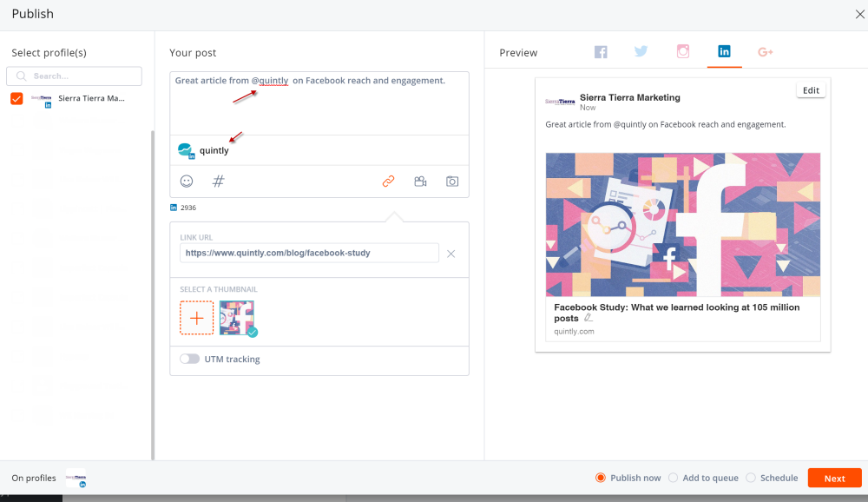This screenshot has height=502, width=868.
Task: Open the Instagram preview tab
Action: click(x=683, y=52)
